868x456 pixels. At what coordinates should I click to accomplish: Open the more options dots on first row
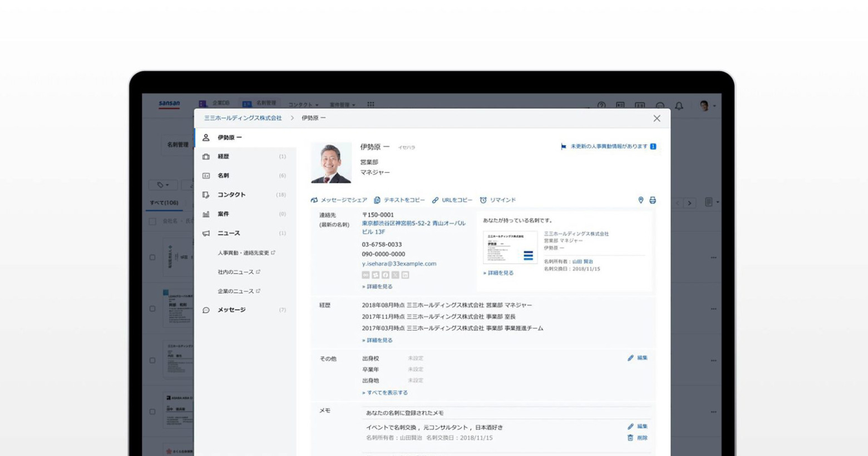coord(713,257)
